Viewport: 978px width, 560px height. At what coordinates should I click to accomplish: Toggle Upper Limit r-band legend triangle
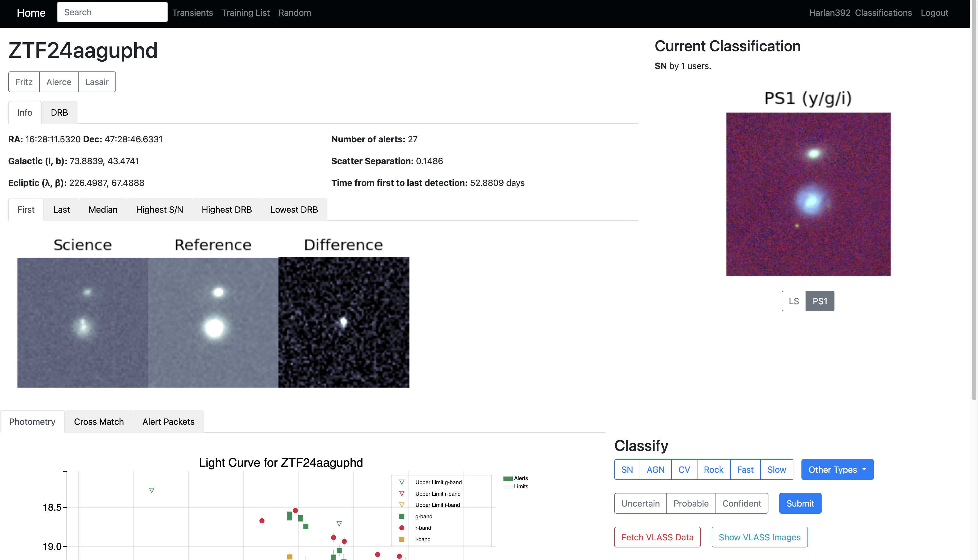point(401,493)
